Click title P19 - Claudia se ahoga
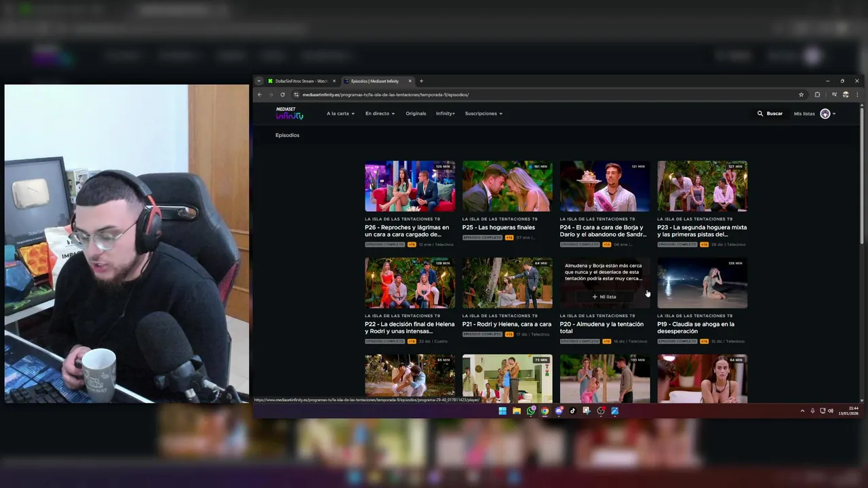 696,328
